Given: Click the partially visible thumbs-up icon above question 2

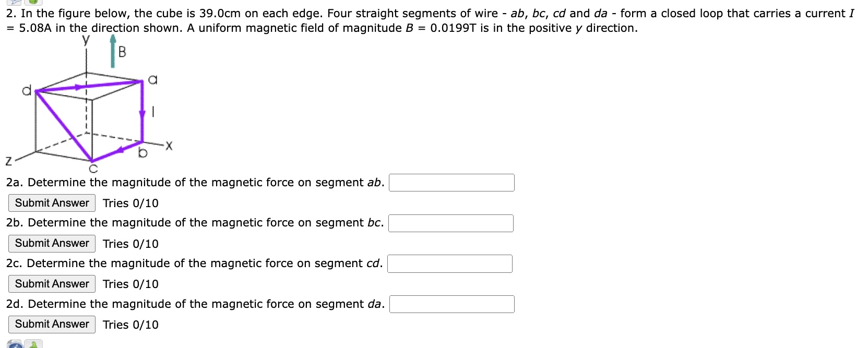Looking at the screenshot, I should (33, 2).
